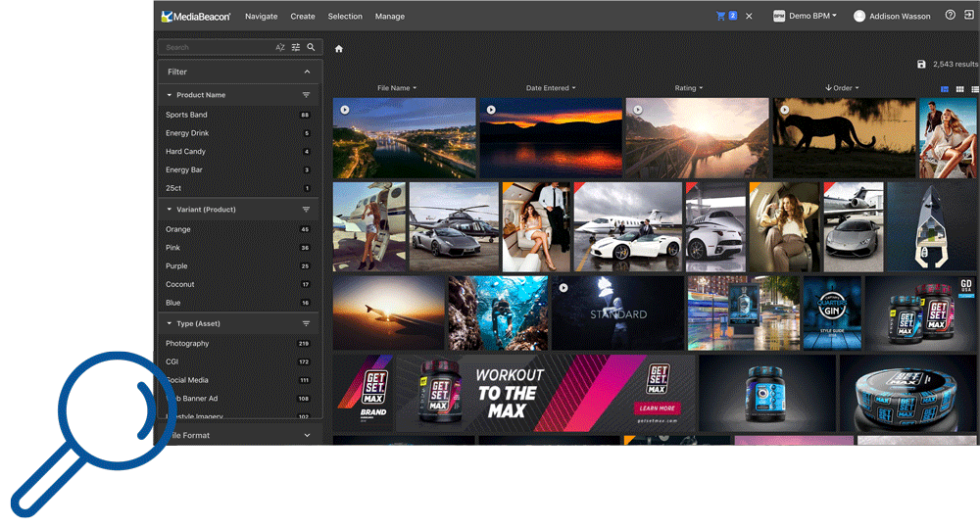The image size is (980, 528).
Task: Open the Rating sort dropdown
Action: click(x=689, y=88)
